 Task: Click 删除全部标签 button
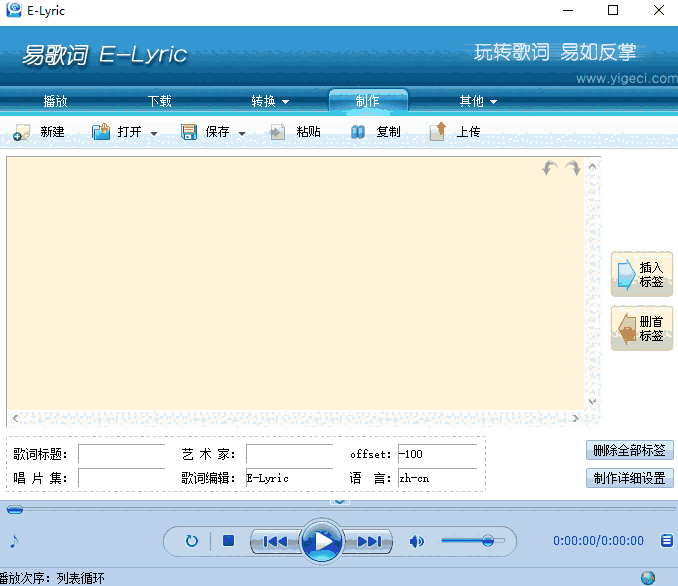pyautogui.click(x=630, y=450)
